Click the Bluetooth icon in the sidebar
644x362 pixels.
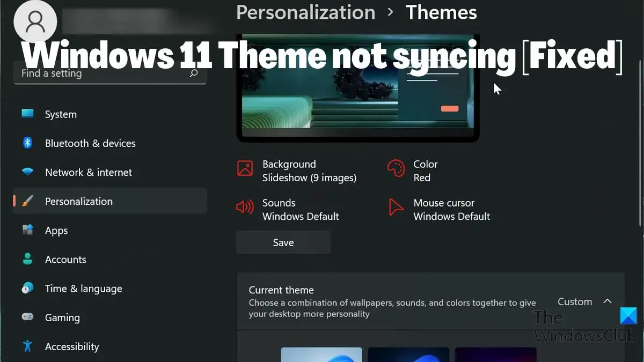(27, 143)
